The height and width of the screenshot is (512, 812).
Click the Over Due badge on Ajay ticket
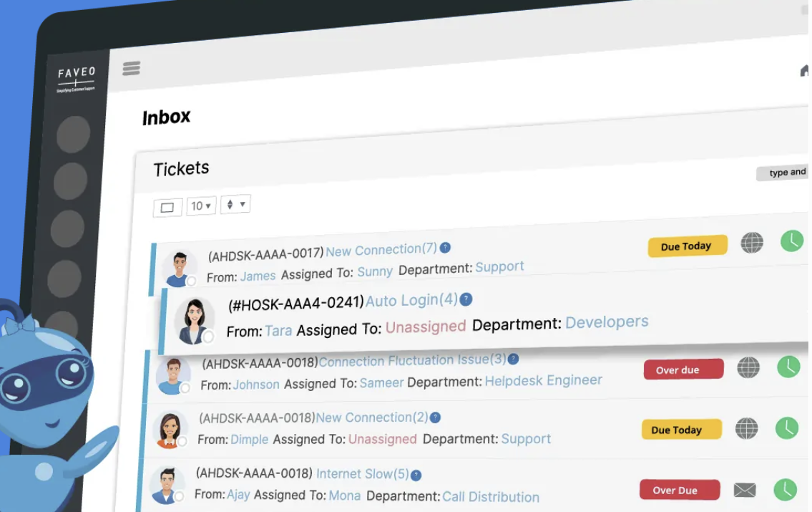680,490
